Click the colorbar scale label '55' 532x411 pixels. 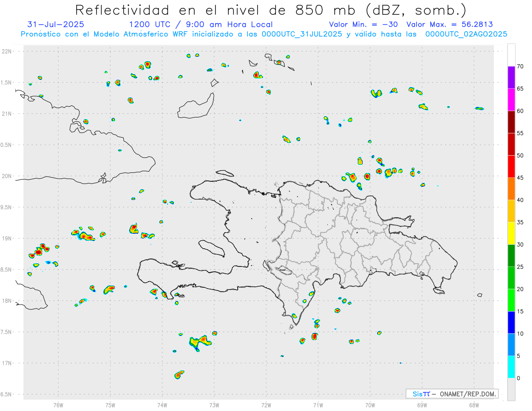coord(520,133)
